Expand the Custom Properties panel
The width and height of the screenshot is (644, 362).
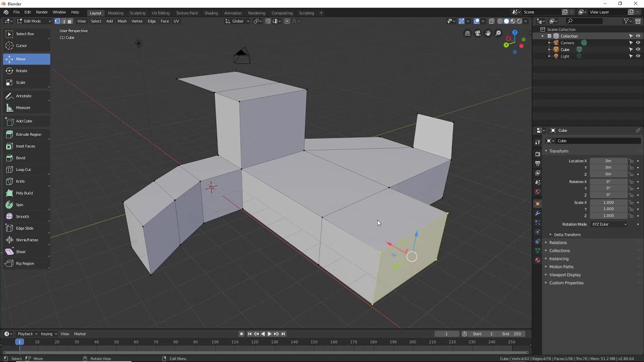[566, 283]
